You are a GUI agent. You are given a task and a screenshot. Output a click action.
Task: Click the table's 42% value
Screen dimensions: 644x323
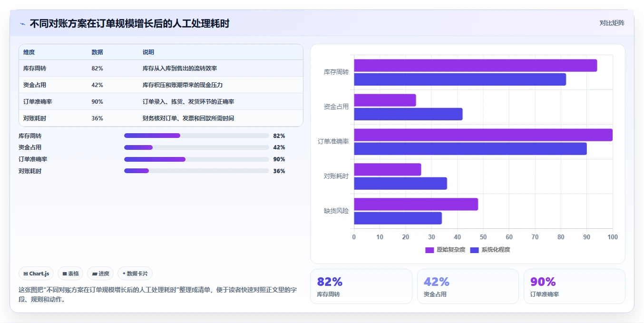click(97, 85)
